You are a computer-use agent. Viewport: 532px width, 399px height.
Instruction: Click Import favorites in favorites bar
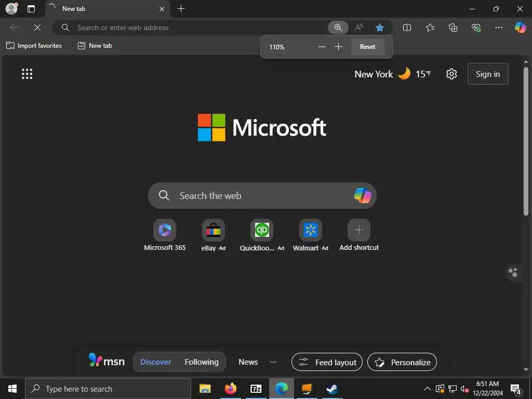pos(34,46)
